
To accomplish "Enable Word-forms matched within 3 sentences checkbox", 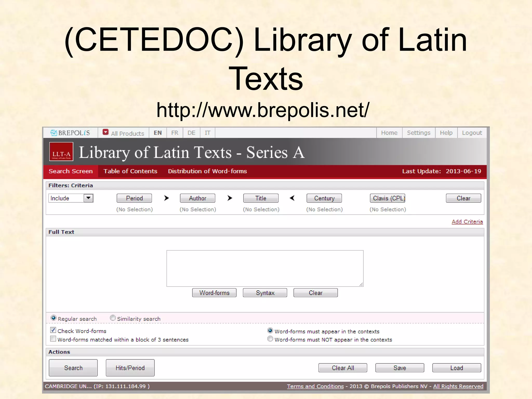I will tap(53, 339).
